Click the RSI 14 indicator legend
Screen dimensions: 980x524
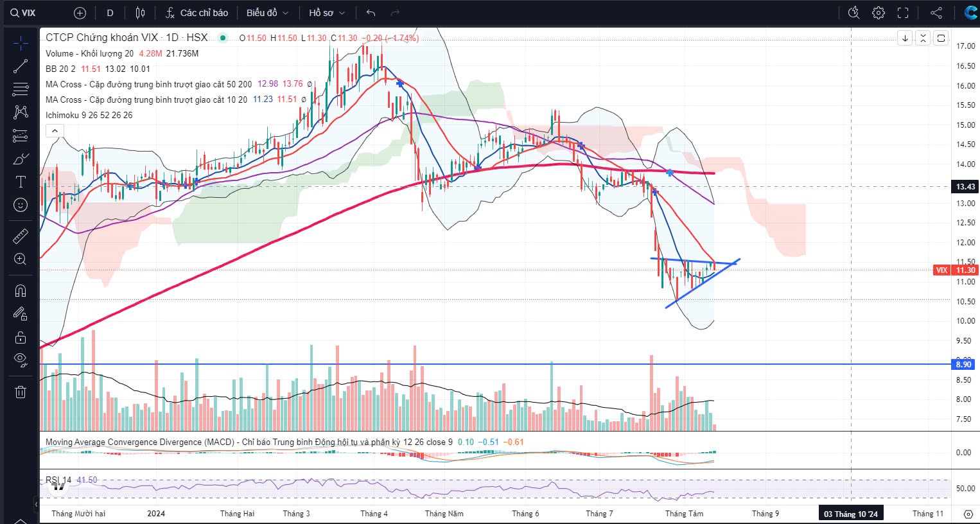pos(59,480)
